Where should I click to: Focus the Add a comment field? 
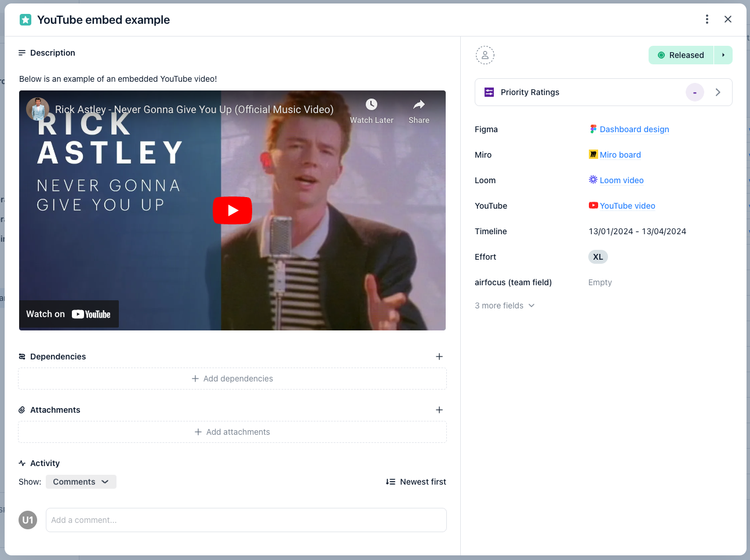point(246,520)
